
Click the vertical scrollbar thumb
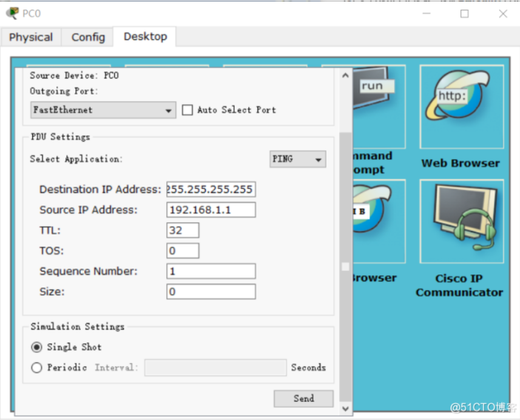coord(346,267)
